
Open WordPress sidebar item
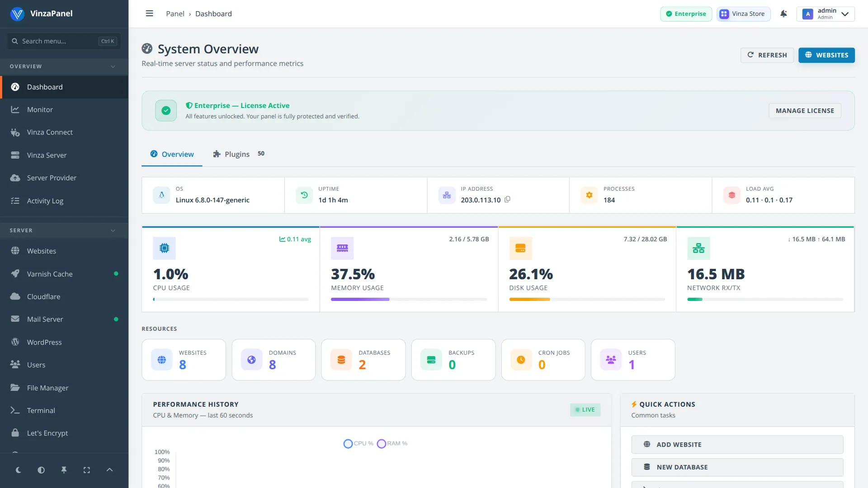click(x=64, y=342)
